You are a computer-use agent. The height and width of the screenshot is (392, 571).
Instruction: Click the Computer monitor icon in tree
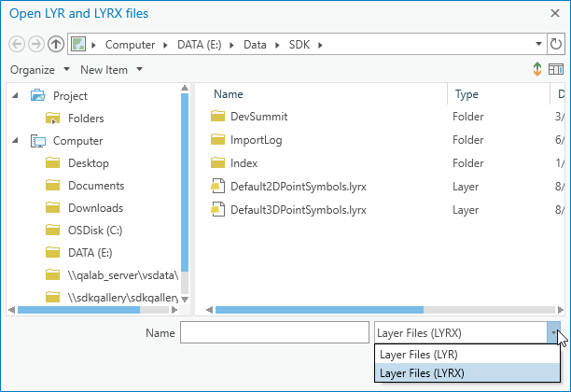pos(38,141)
